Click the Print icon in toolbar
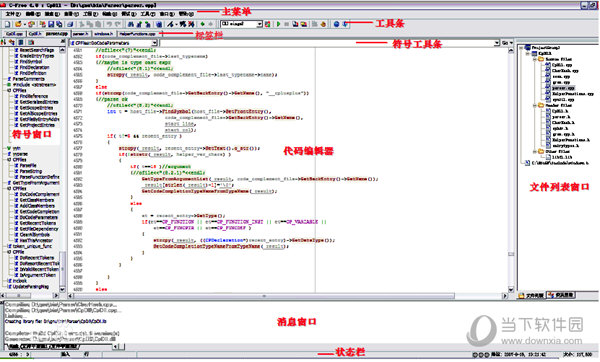The height and width of the screenshot is (362, 600). (70, 24)
